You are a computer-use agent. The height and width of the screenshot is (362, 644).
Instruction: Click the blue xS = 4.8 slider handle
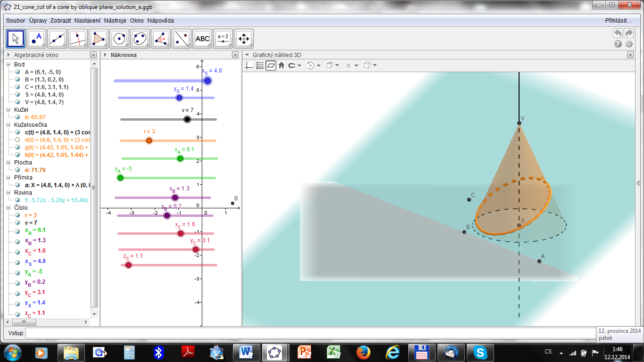pos(207,81)
